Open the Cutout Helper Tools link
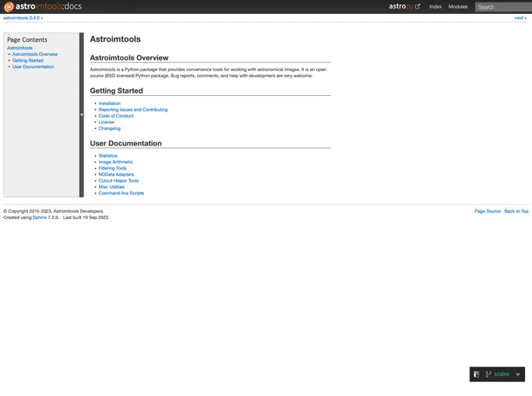The height and width of the screenshot is (396, 532). coord(118,180)
